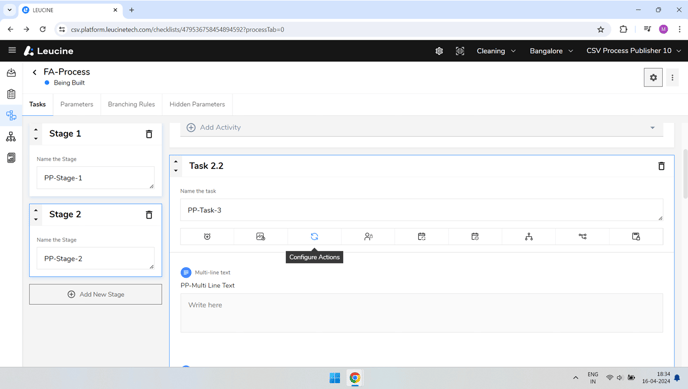Select the Stage 1 card heading
Screen dimensions: 688x389
pos(65,134)
